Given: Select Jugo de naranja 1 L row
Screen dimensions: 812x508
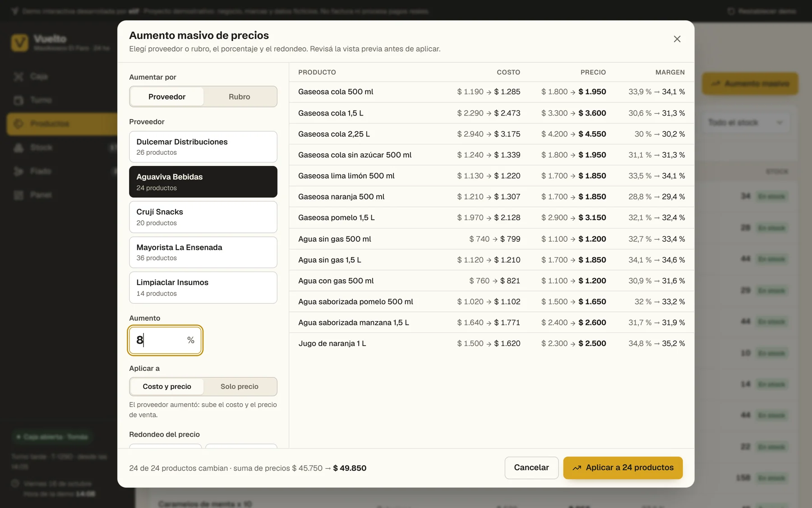Looking at the screenshot, I should click(491, 343).
